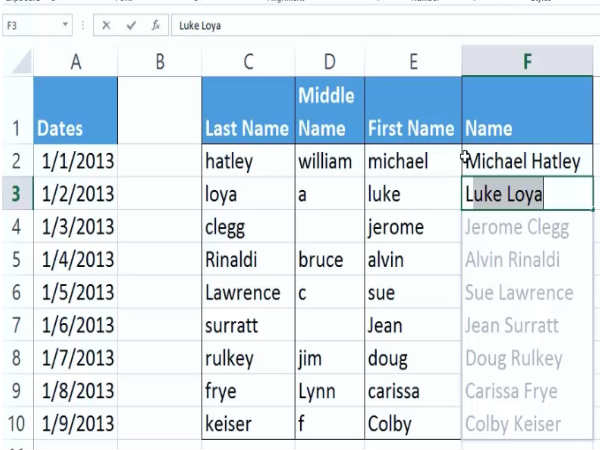Select the cell with first name carissa
The image size is (600, 450).
pyautogui.click(x=412, y=392)
